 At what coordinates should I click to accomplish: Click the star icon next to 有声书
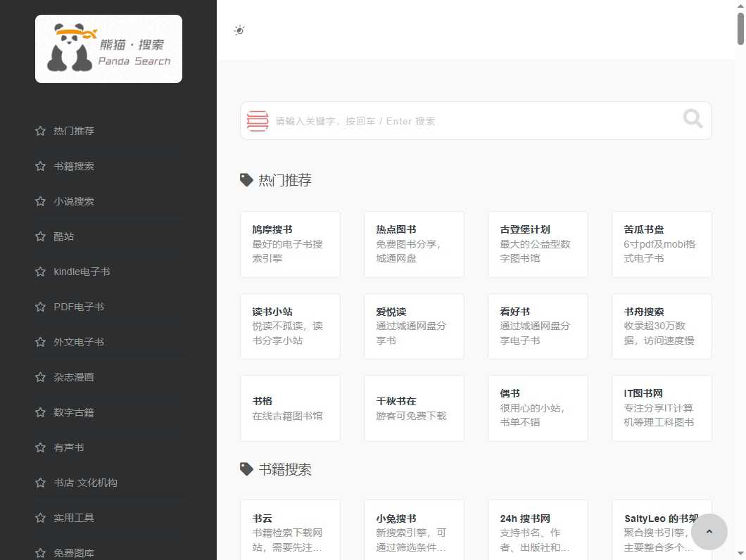[x=40, y=447]
